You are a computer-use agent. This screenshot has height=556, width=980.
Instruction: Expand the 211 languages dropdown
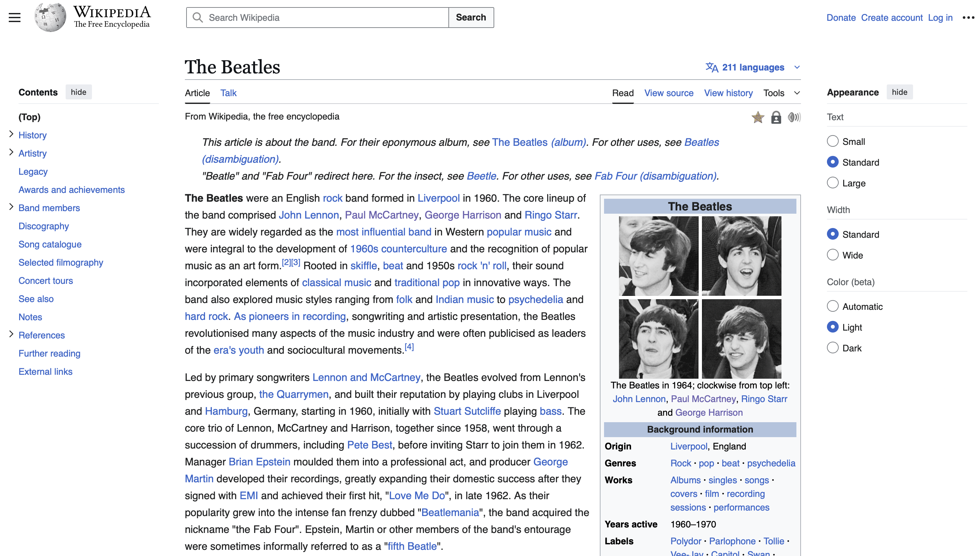797,67
